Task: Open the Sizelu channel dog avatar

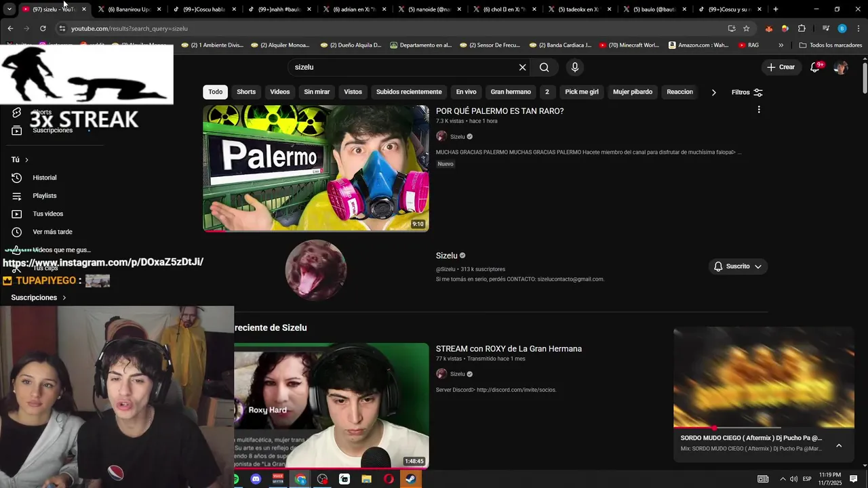Action: coord(316,270)
